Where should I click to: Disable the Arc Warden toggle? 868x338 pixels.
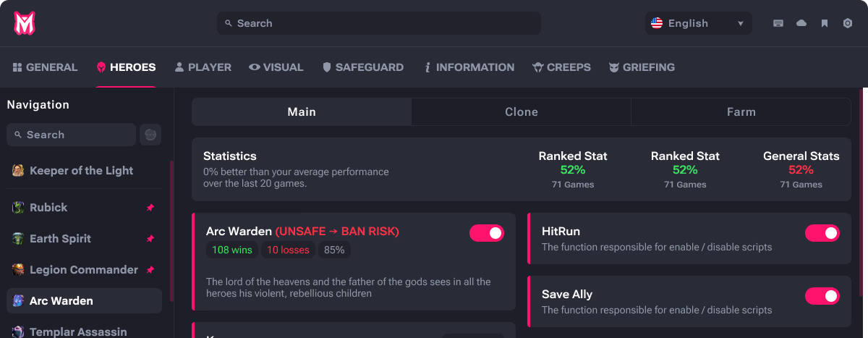(x=487, y=233)
